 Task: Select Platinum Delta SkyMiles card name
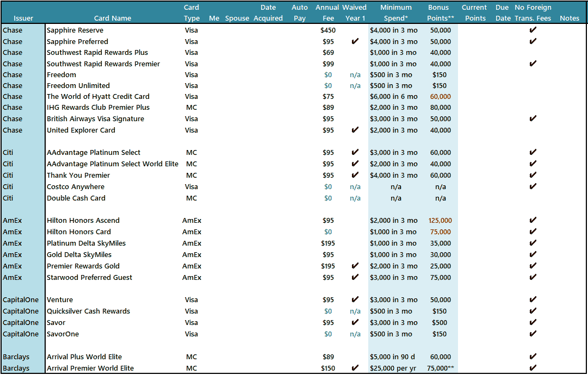coord(86,243)
